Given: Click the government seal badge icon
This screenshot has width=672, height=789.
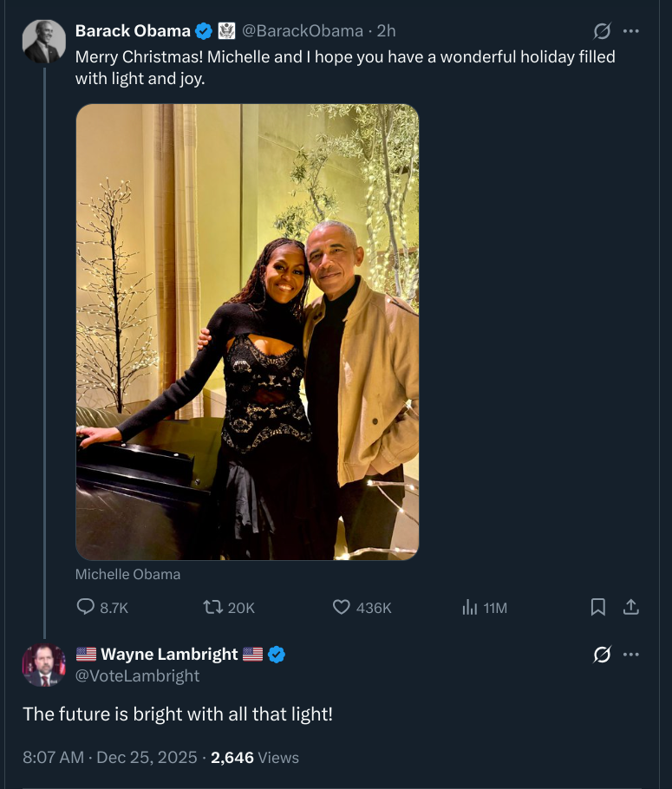Looking at the screenshot, I should [x=226, y=31].
